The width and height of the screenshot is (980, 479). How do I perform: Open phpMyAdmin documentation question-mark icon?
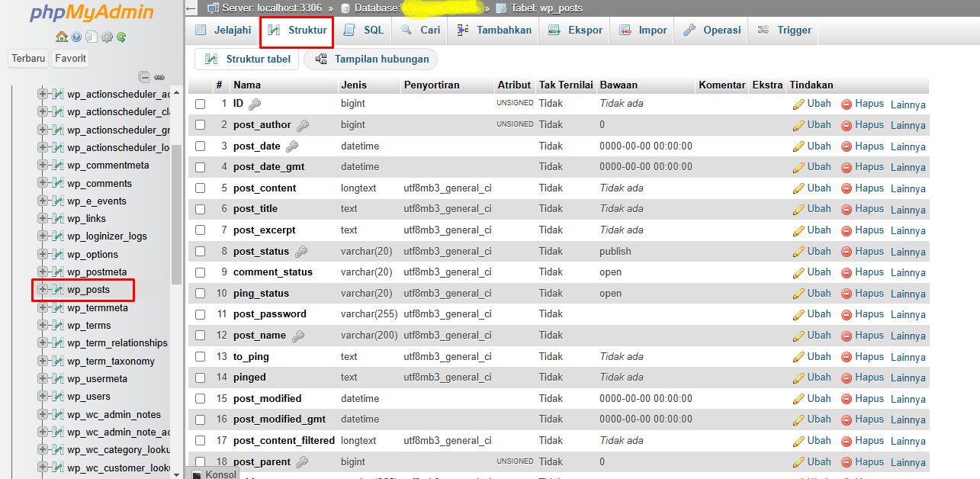click(x=76, y=37)
